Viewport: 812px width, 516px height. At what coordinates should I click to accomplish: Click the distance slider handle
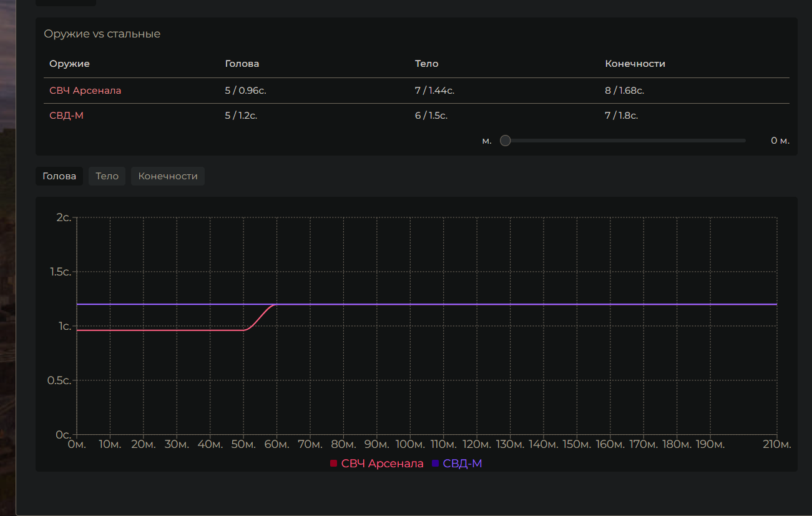506,141
